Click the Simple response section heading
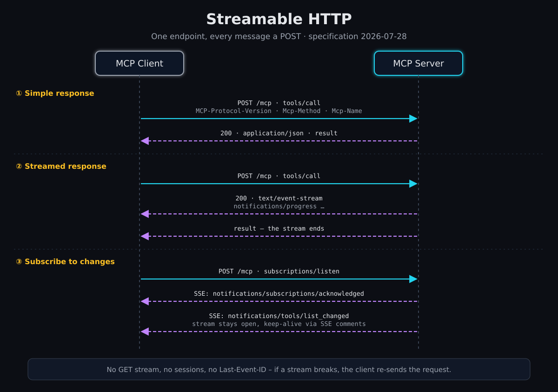 point(55,93)
